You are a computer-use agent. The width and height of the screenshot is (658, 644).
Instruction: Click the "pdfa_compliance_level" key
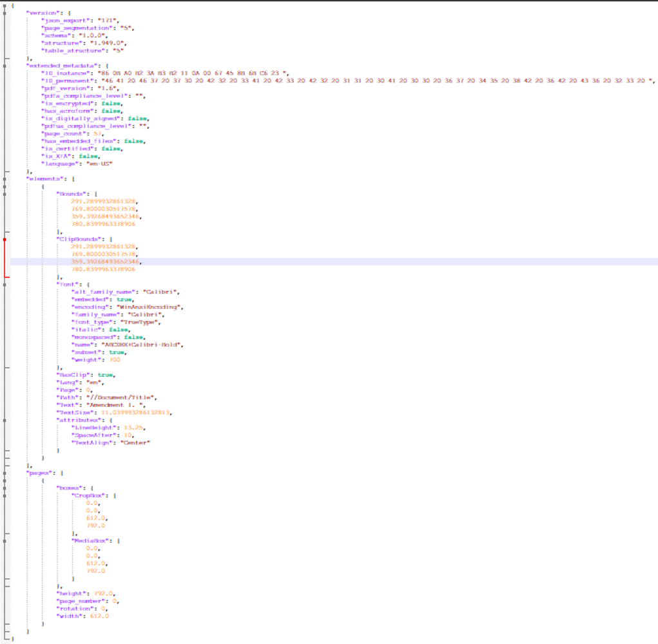click(86, 96)
